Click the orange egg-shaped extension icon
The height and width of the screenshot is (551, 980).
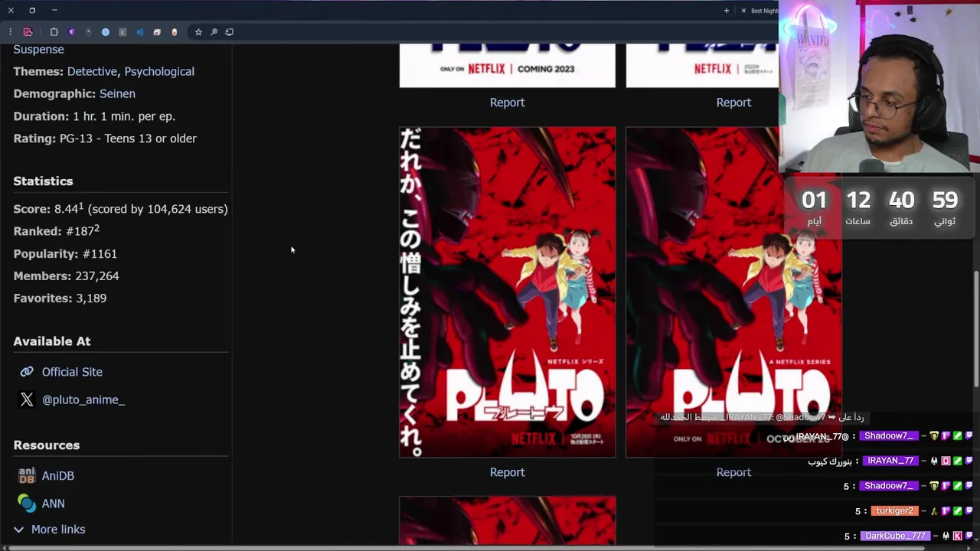(x=175, y=32)
